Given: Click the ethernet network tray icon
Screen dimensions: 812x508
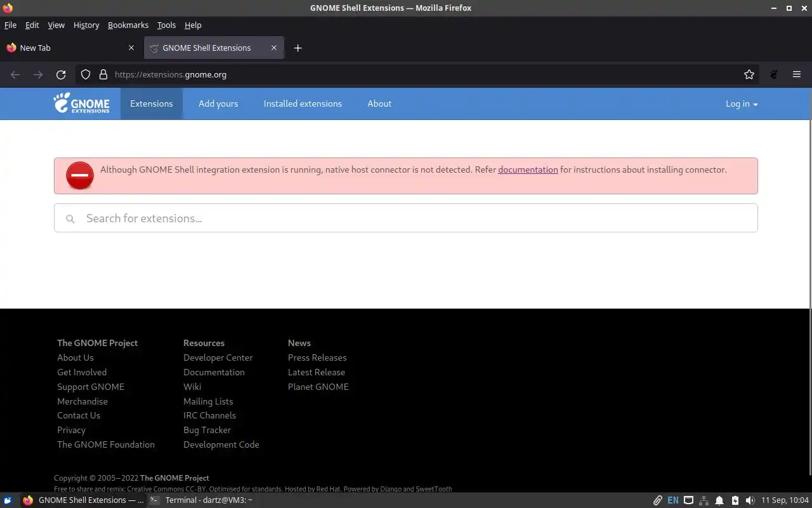Looking at the screenshot, I should click(x=688, y=500).
